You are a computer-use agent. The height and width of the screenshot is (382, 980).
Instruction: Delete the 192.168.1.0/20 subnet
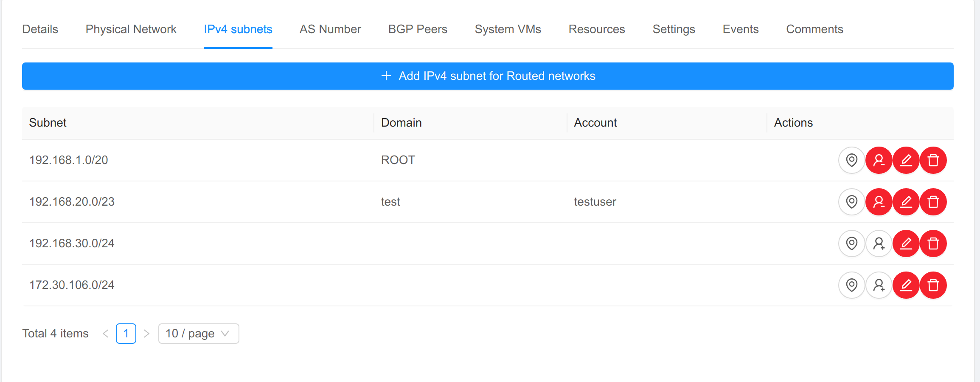tap(933, 160)
